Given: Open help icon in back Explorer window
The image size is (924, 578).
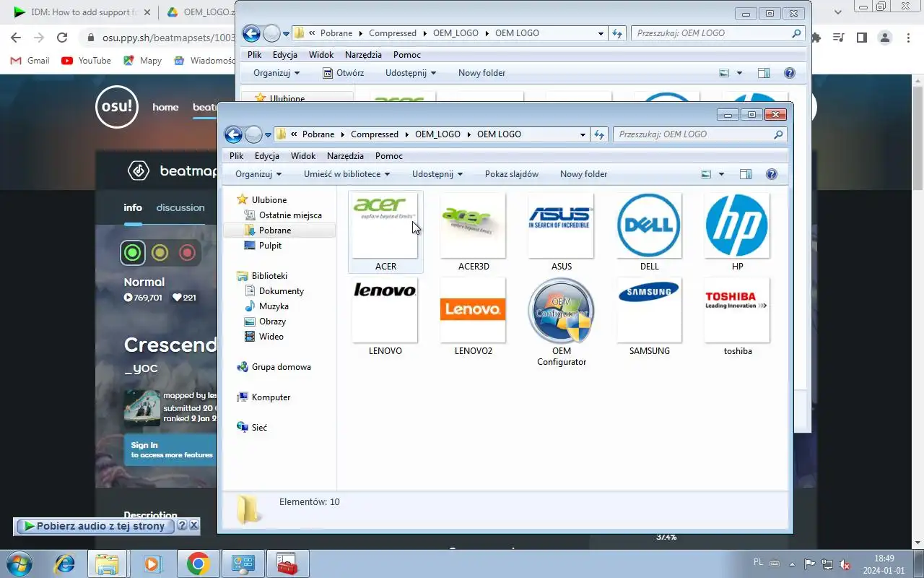Looking at the screenshot, I should 789,73.
